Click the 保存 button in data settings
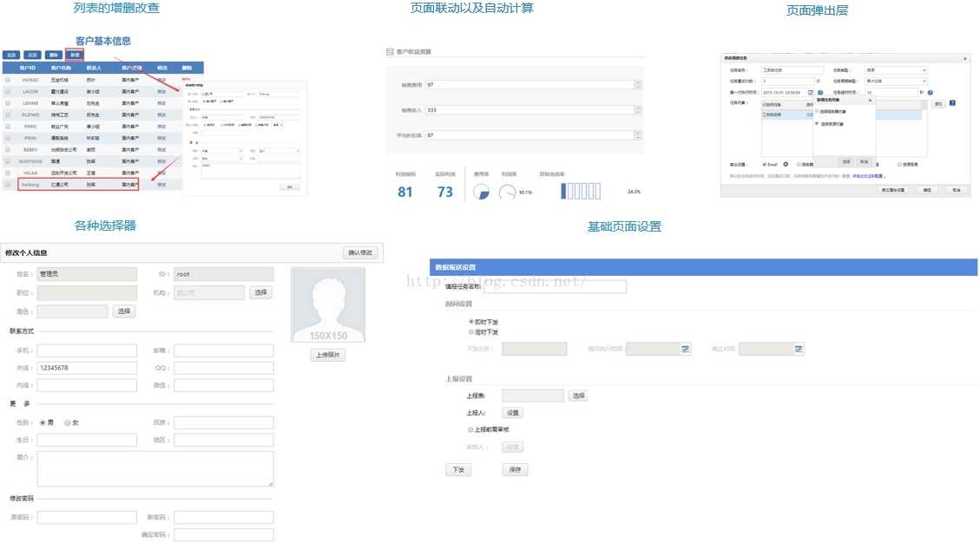The image size is (980, 543). point(515,470)
